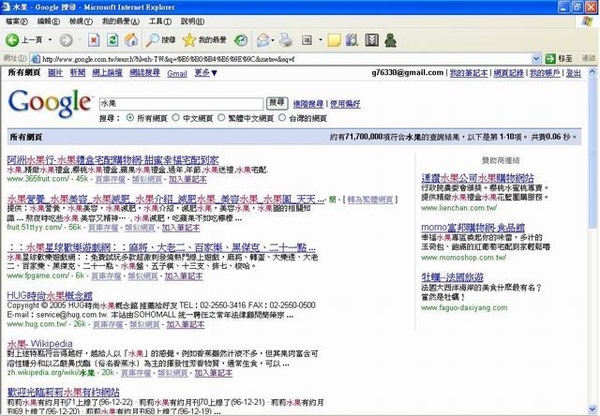Select the 台灣的網頁 radio button
Image resolution: width=600 pixels, height=416 pixels.
click(x=282, y=118)
